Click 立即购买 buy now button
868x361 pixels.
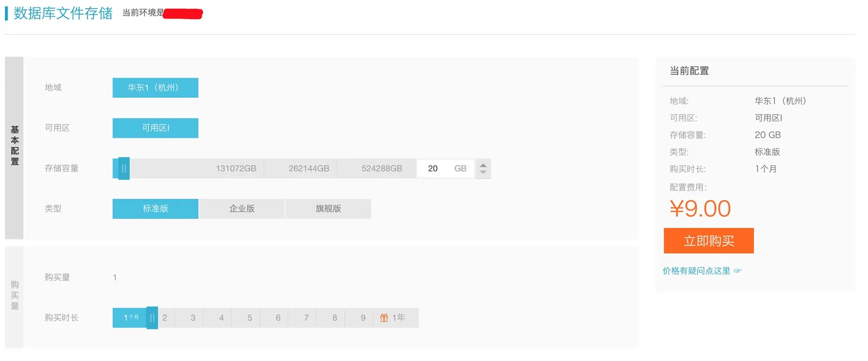point(709,241)
